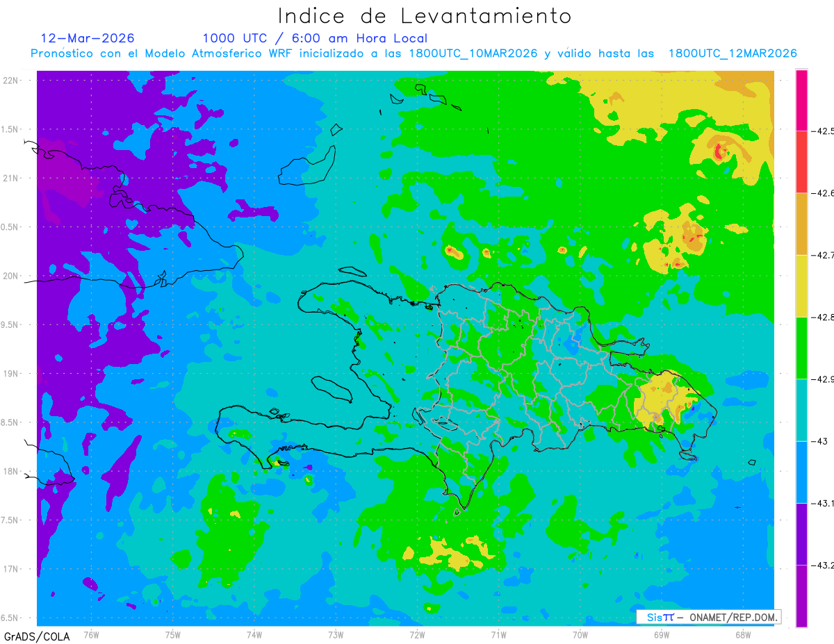Click the purple color bar segment below -43.1

tap(801, 534)
